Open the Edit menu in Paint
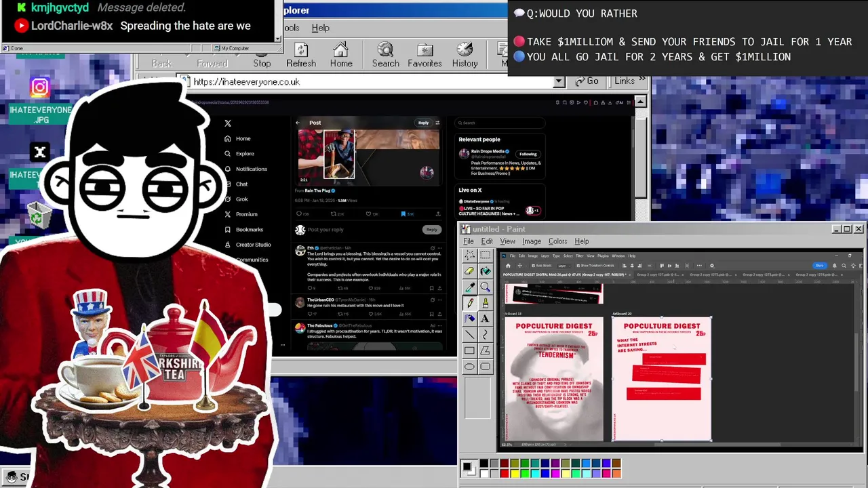The height and width of the screenshot is (488, 868). pos(487,241)
